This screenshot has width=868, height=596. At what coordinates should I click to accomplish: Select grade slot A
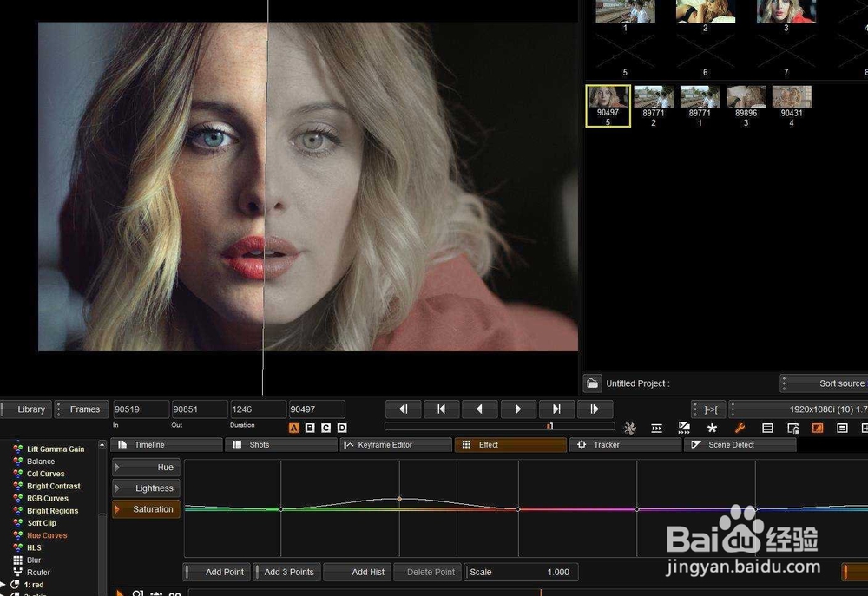click(x=294, y=428)
